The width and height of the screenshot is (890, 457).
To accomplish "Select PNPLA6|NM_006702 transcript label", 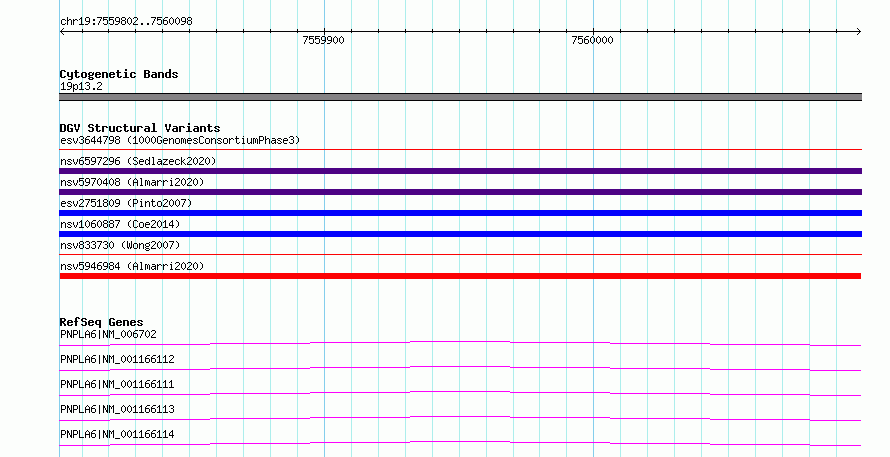I will [108, 334].
